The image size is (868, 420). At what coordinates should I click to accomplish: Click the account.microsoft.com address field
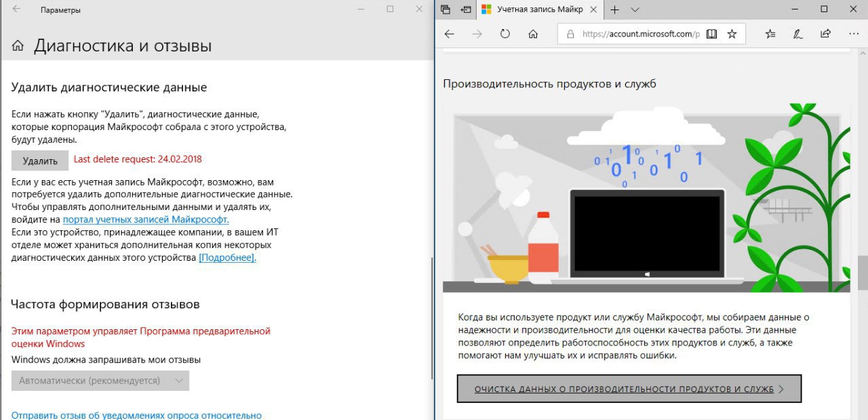(641, 34)
